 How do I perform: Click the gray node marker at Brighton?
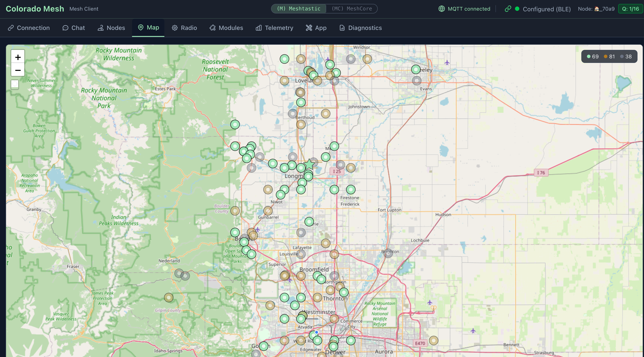coord(388,253)
